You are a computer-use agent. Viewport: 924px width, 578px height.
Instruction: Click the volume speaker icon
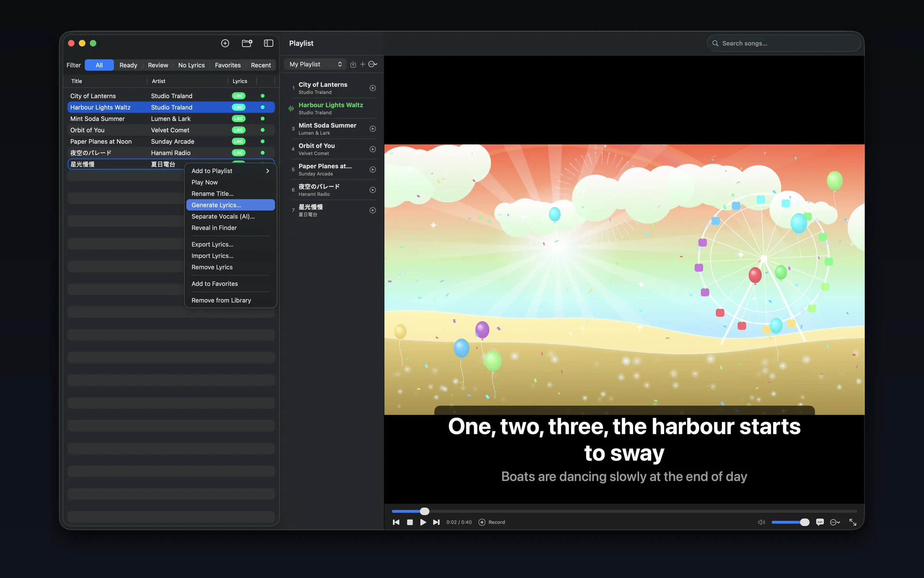761,522
